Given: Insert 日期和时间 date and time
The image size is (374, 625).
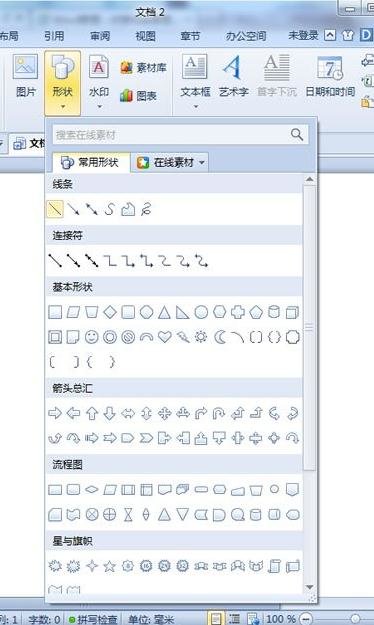Looking at the screenshot, I should (x=330, y=76).
